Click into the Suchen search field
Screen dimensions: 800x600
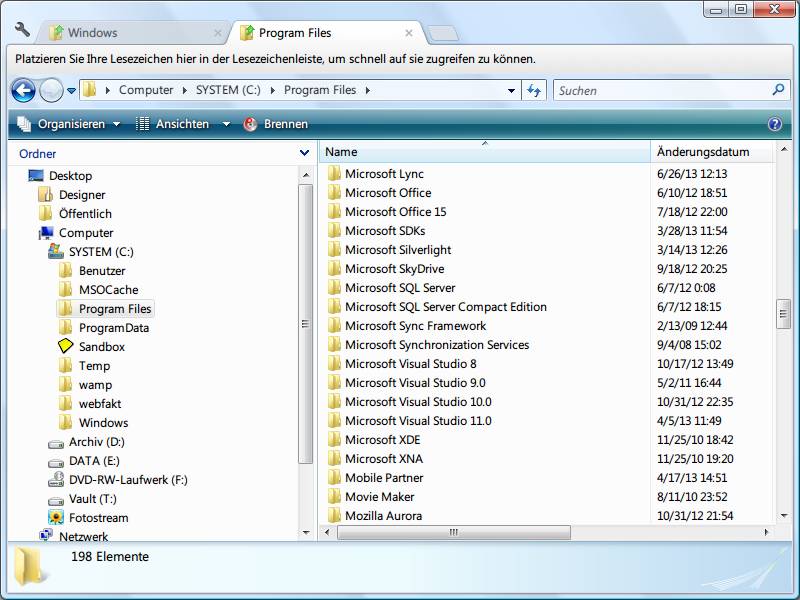[x=663, y=91]
